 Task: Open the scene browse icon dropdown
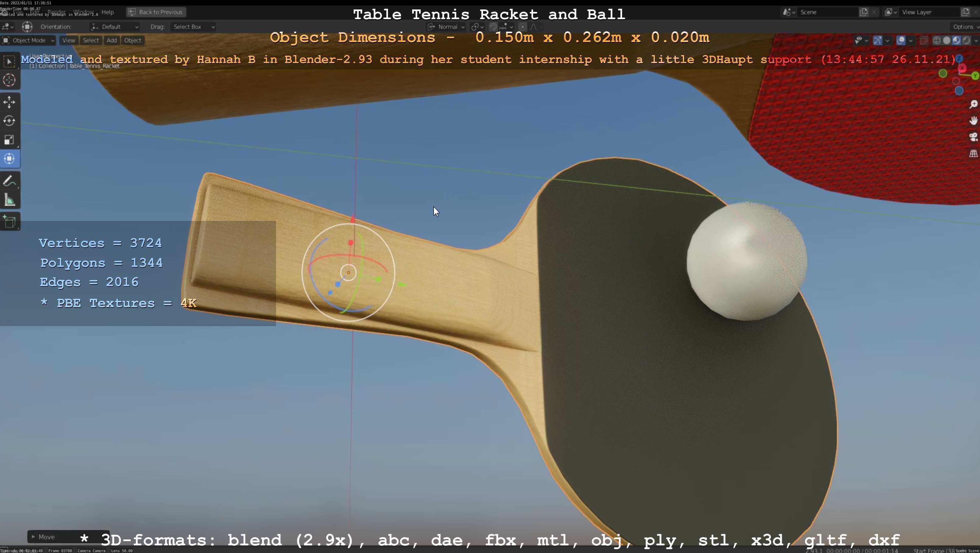(789, 12)
